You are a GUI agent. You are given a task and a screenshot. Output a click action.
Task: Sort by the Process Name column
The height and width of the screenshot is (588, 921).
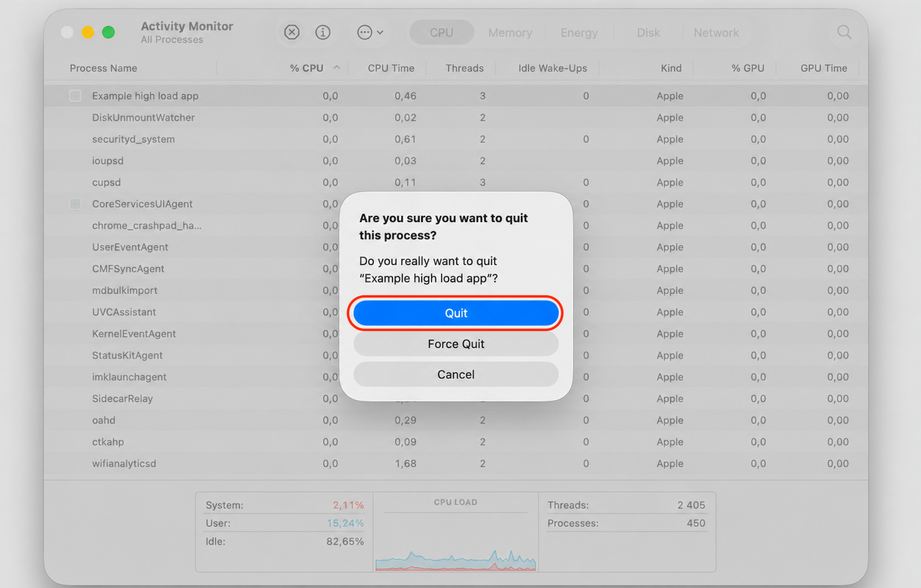[x=103, y=68]
